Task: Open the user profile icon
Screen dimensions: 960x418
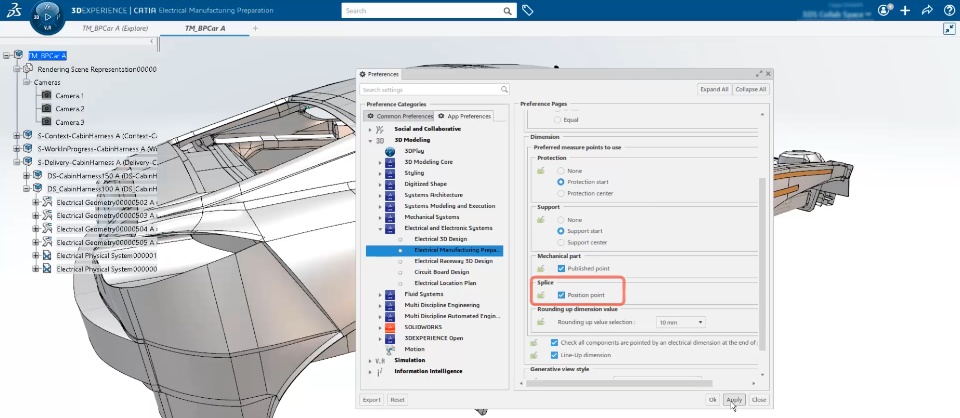Action: (x=884, y=10)
